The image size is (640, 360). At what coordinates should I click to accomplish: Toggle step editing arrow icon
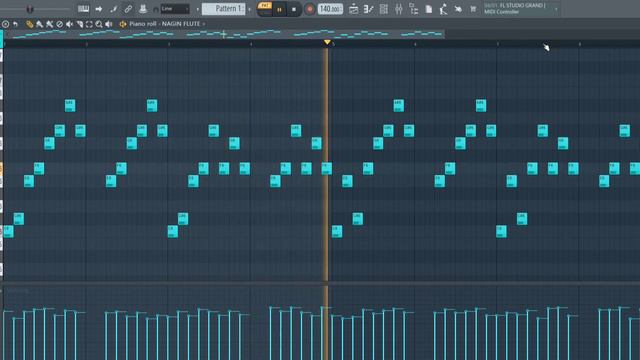tap(99, 9)
